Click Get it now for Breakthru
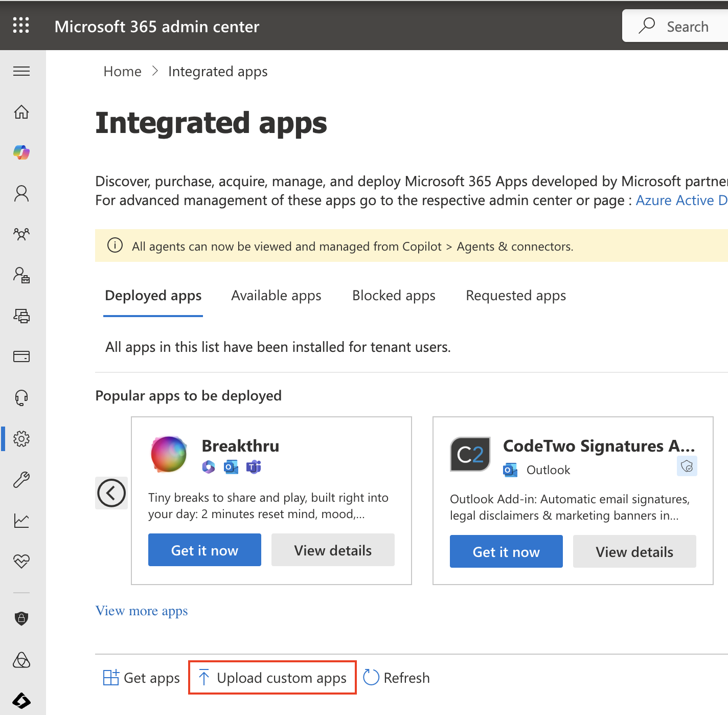Viewport: 728px width, 715px height. pos(204,550)
